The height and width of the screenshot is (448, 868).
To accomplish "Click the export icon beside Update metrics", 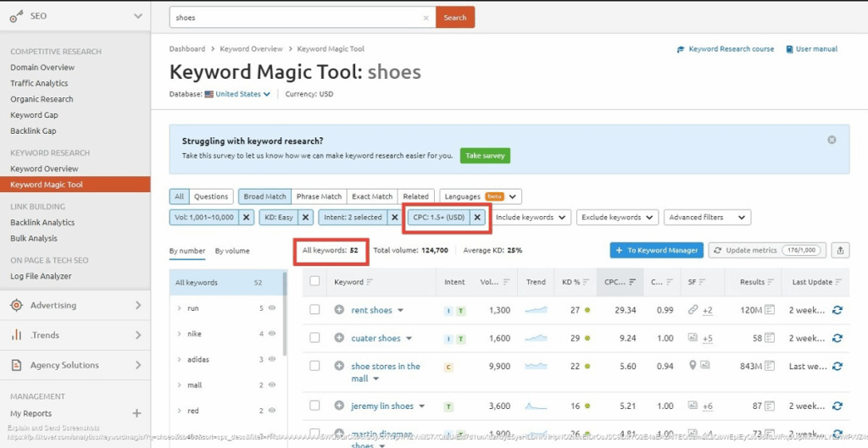I will (840, 250).
